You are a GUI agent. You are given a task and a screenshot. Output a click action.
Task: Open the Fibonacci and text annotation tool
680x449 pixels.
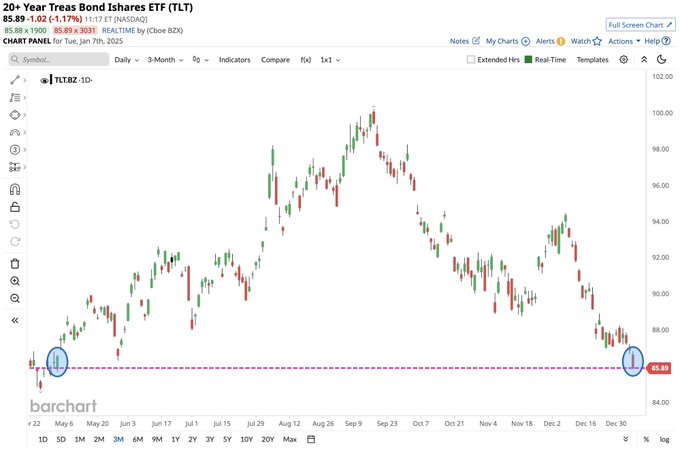coord(15,98)
